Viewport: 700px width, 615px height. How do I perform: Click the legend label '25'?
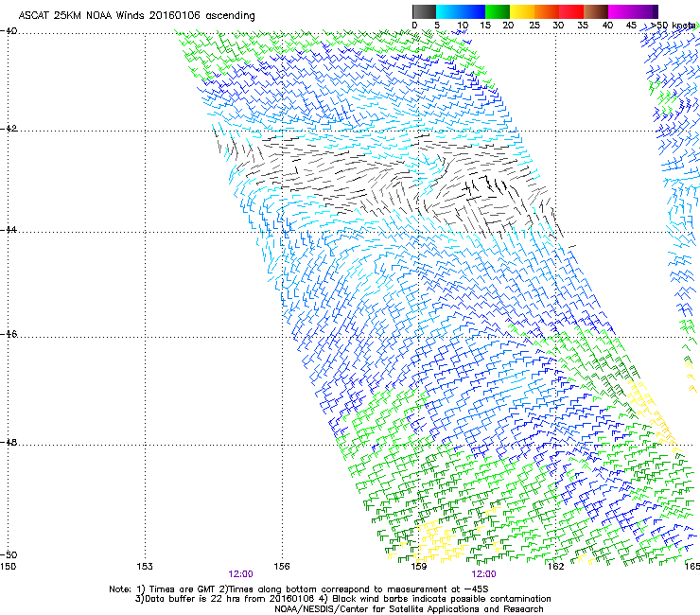pyautogui.click(x=534, y=26)
